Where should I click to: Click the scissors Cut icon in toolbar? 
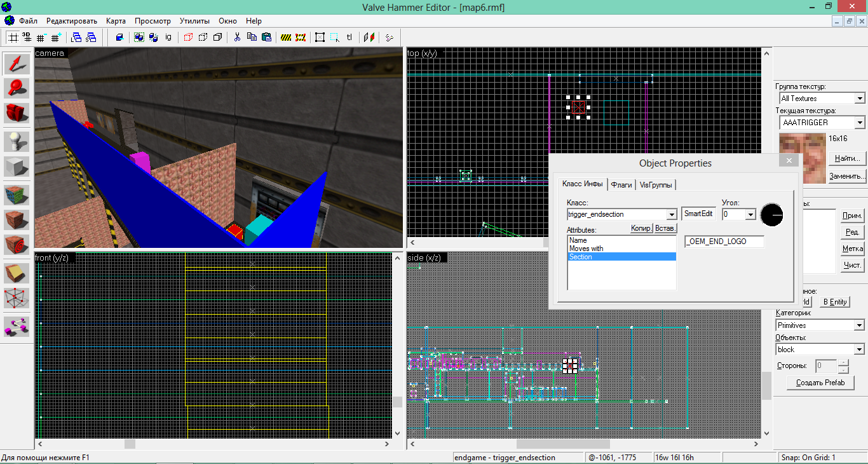click(237, 38)
